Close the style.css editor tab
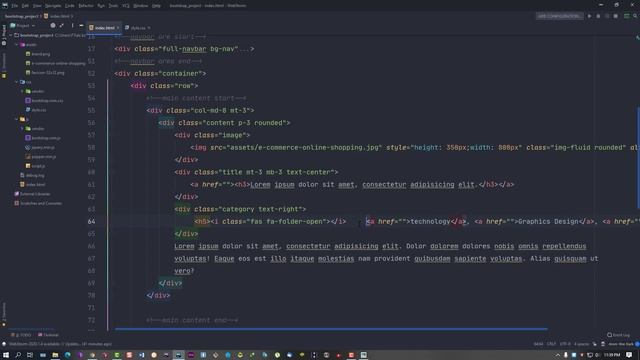The height and width of the screenshot is (360, 640). [x=149, y=28]
